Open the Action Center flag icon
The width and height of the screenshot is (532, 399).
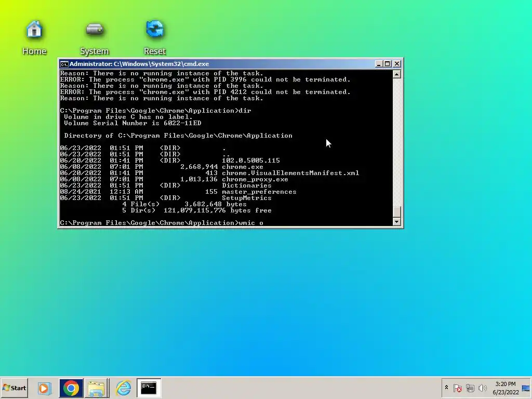coord(457,388)
